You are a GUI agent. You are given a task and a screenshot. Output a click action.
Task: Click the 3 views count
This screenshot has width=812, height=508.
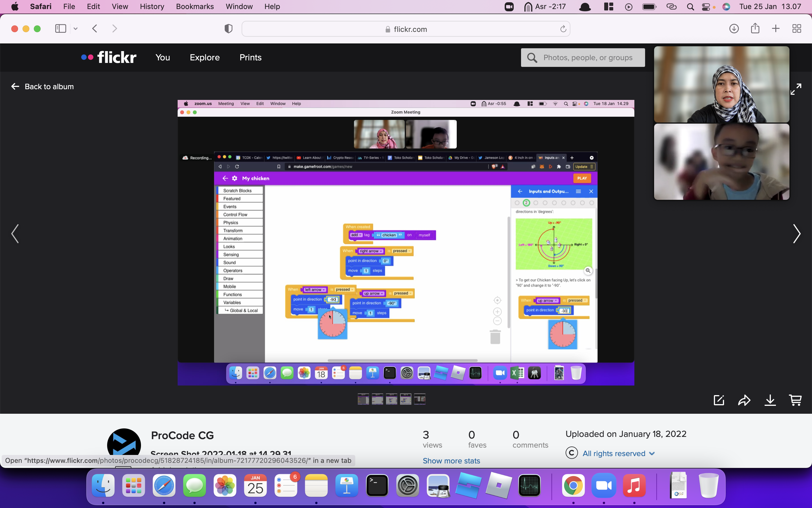point(432,439)
